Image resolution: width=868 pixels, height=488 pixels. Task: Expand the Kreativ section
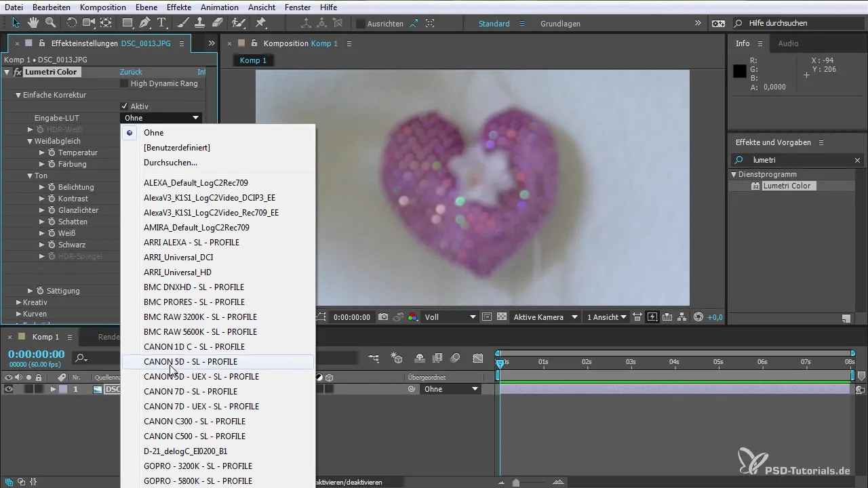[19, 302]
